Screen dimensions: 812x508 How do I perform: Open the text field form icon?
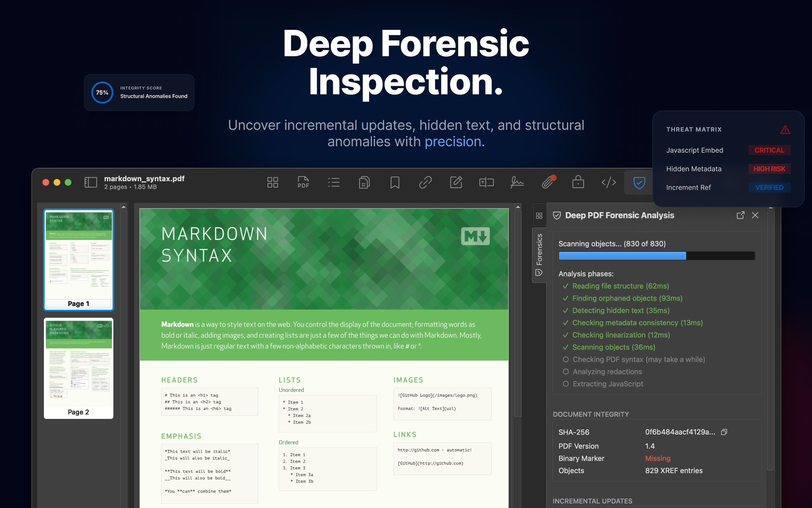point(487,182)
